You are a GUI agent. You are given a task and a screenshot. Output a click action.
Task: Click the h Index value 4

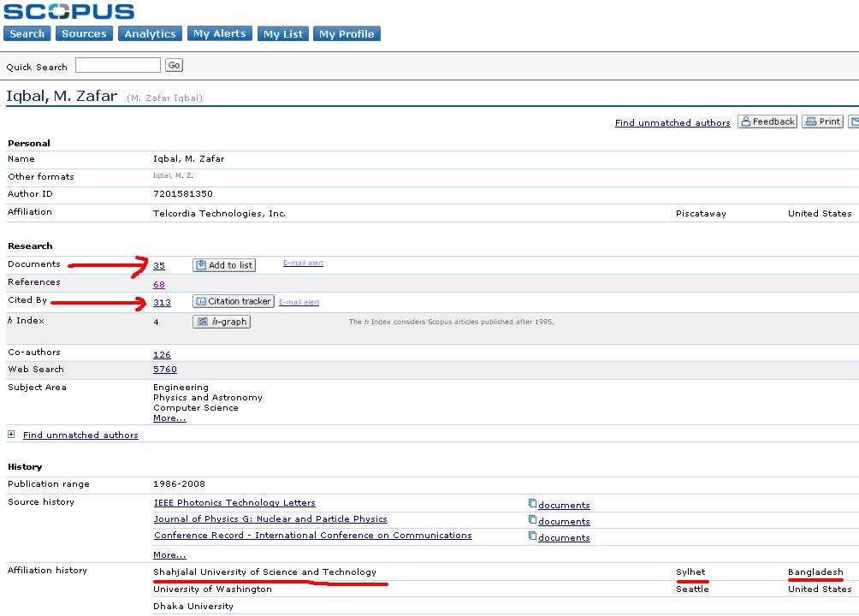(156, 323)
